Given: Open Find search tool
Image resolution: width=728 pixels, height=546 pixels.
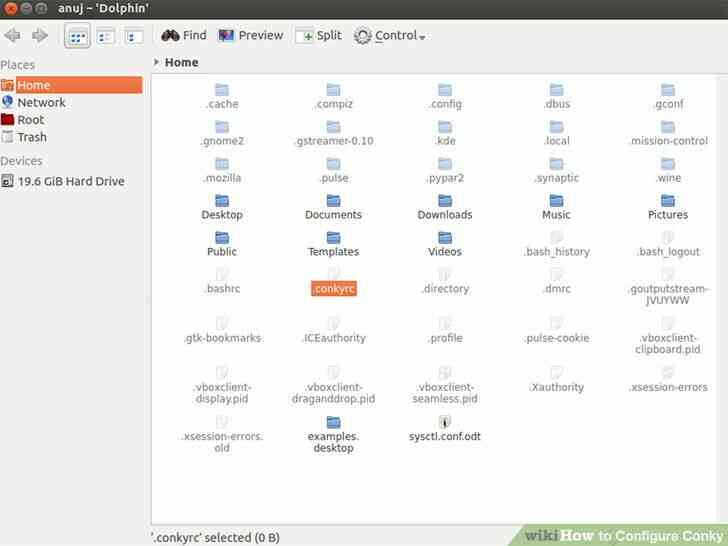Looking at the screenshot, I should click(x=184, y=35).
